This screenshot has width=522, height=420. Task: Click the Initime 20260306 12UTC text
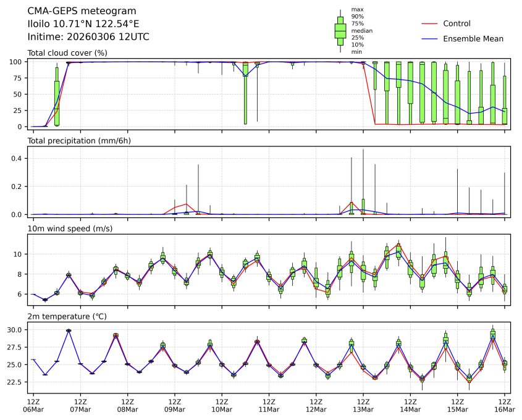coord(88,37)
